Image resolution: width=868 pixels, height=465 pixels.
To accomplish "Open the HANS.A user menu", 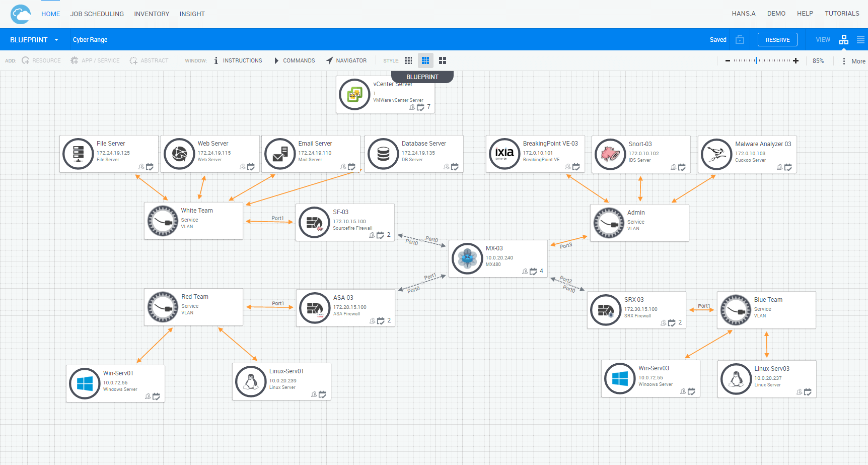I will (744, 14).
